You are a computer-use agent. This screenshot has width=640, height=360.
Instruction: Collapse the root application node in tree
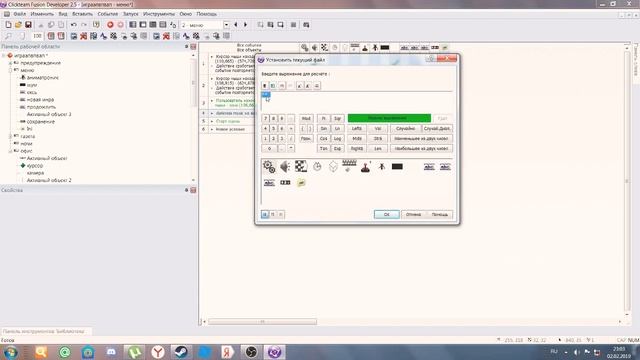click(4, 56)
